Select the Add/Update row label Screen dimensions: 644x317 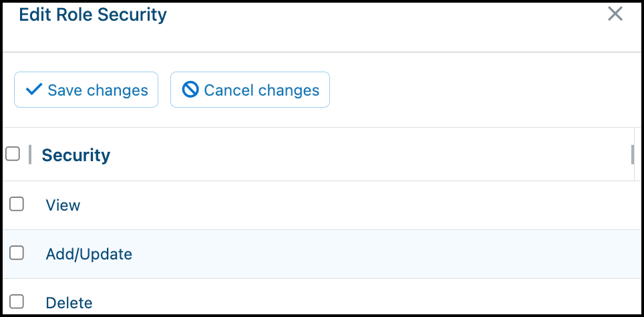click(x=89, y=254)
